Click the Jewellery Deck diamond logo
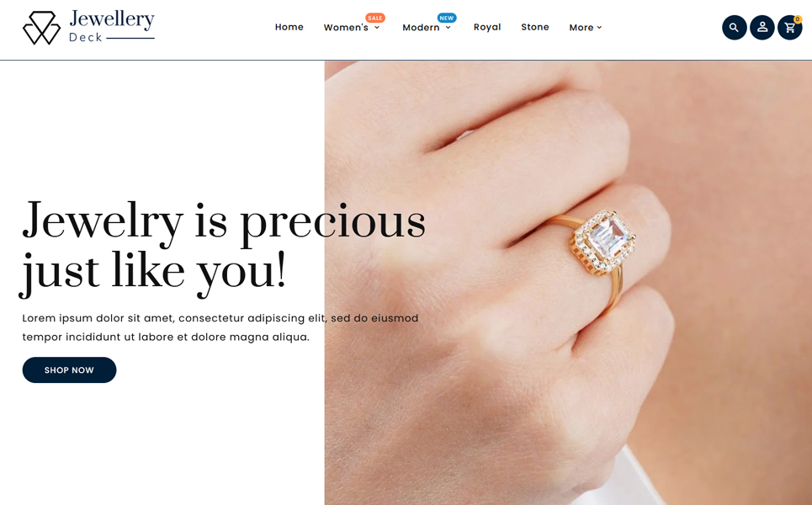 point(41,28)
